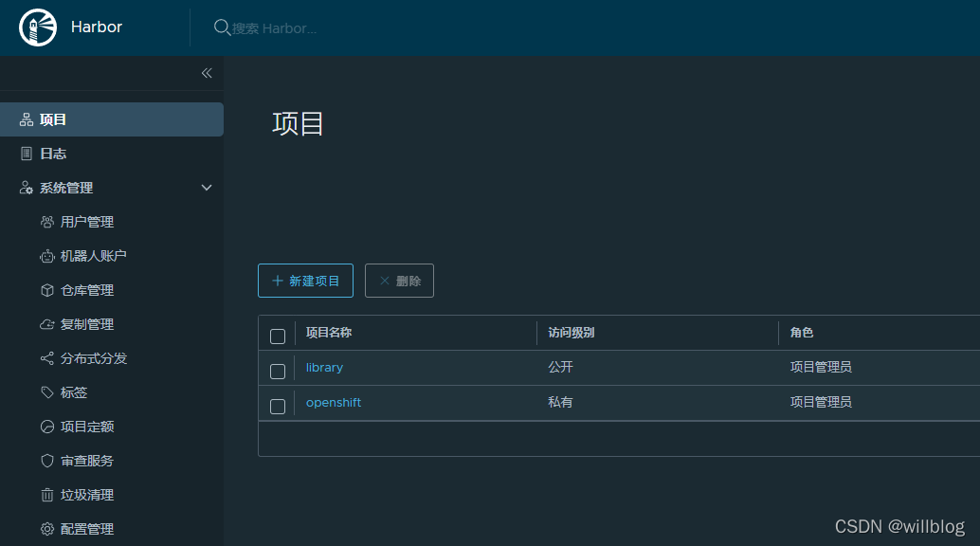Click the Harbor title text
This screenshot has width=980, height=546.
tap(97, 27)
